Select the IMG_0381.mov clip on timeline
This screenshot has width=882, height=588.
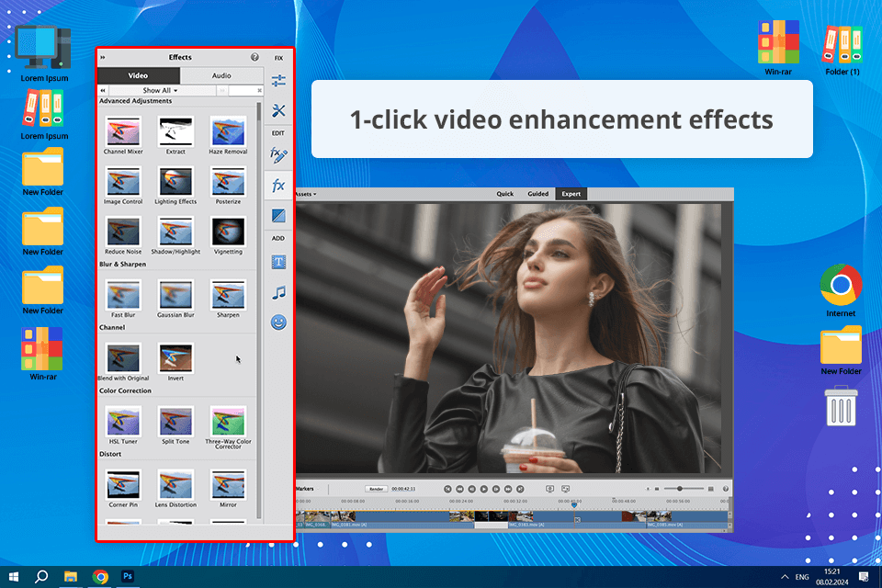tap(402, 519)
